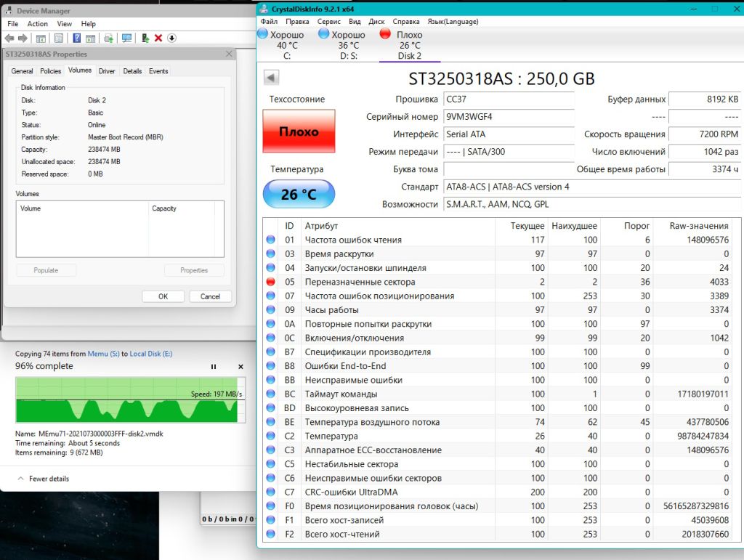
Task: Toggle console tree icon in Device Manager
Action: tap(41, 38)
